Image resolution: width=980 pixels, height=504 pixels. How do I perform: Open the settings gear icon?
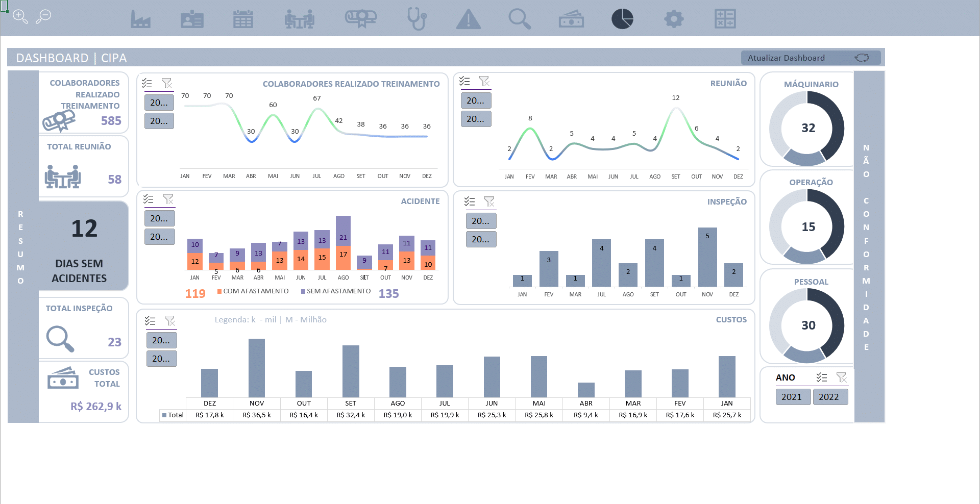674,19
